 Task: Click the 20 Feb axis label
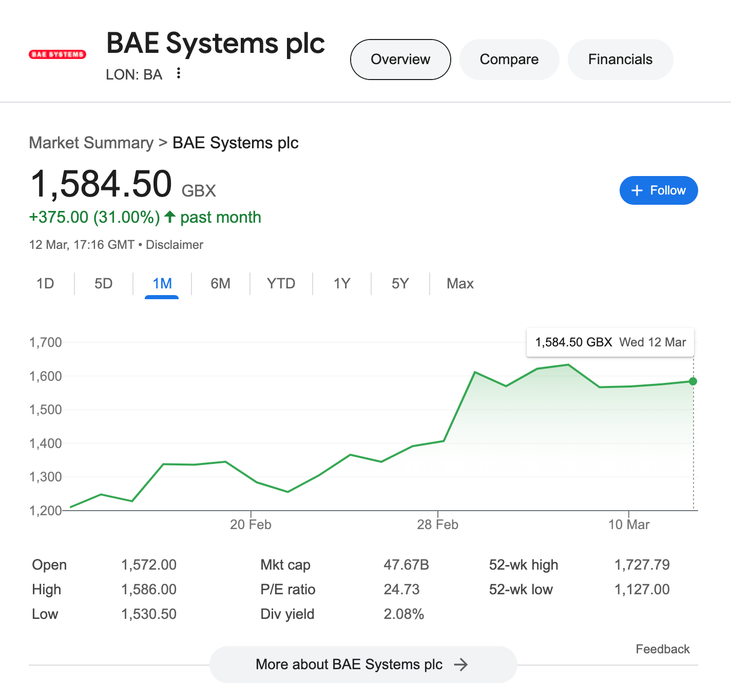251,524
